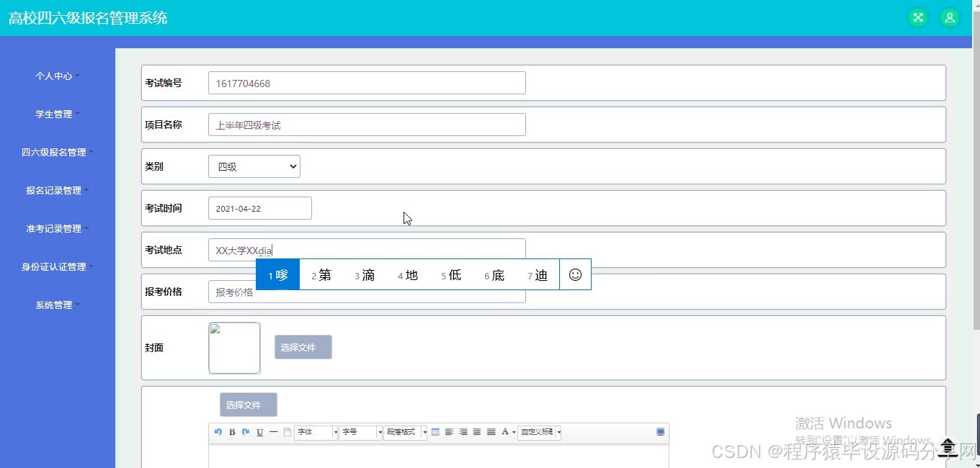Open the 自定义标题 custom heading dropdown

point(540,432)
